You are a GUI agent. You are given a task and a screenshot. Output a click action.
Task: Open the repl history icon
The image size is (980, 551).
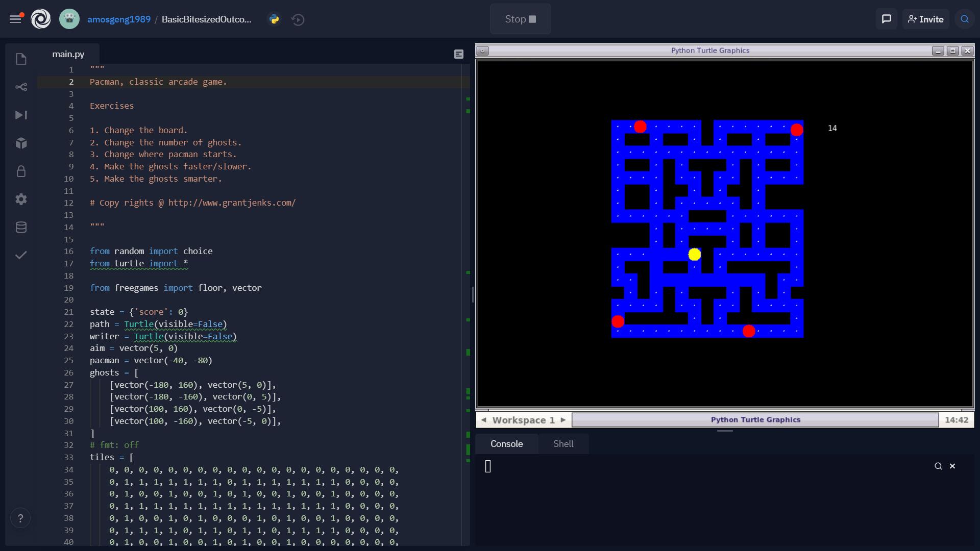pyautogui.click(x=298, y=19)
